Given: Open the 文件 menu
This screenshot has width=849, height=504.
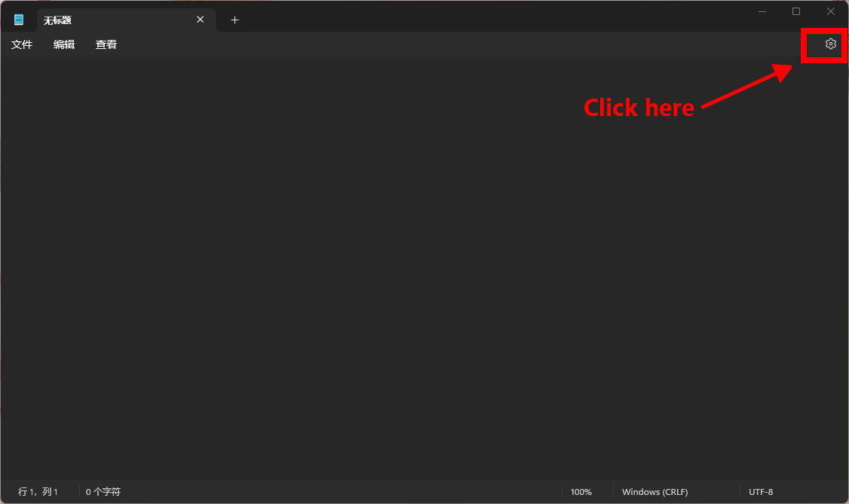Looking at the screenshot, I should tap(22, 44).
